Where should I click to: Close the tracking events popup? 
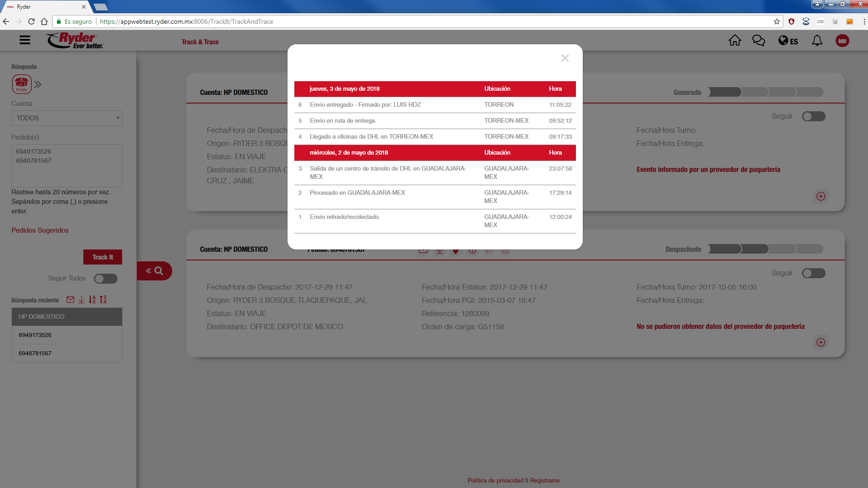point(565,58)
